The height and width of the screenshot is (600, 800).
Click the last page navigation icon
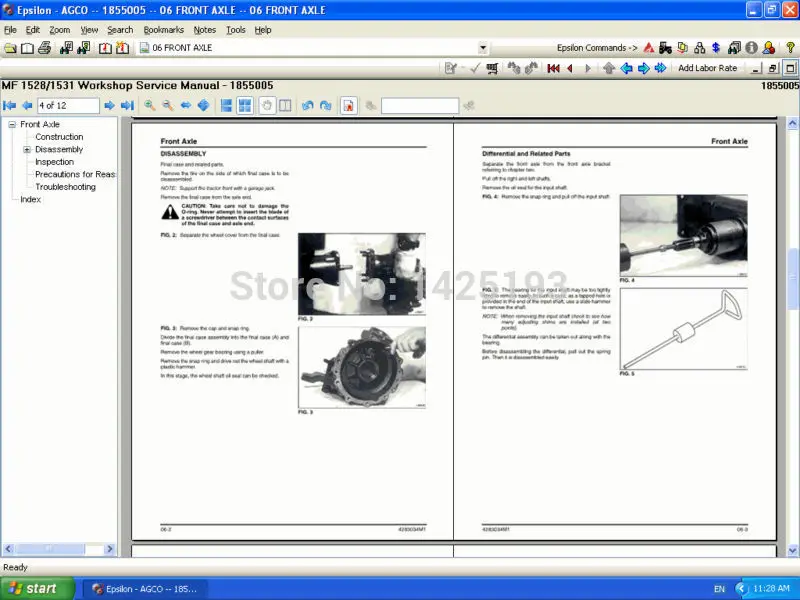[127, 105]
